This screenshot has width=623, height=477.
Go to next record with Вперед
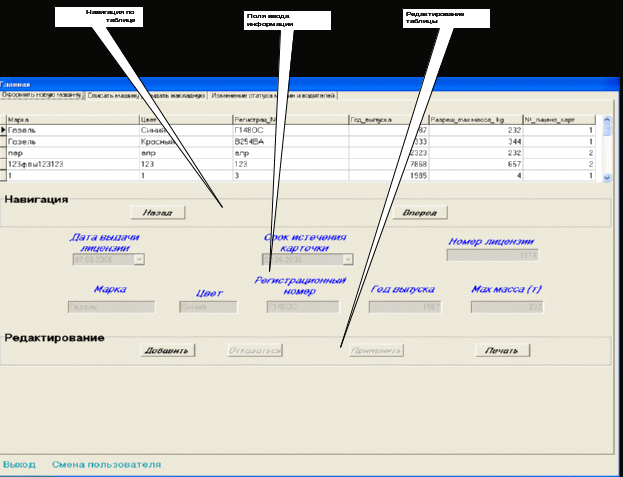[x=420, y=212]
